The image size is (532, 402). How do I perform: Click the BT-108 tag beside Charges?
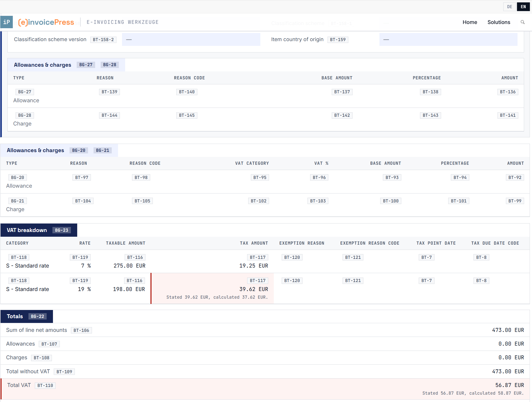tap(41, 358)
